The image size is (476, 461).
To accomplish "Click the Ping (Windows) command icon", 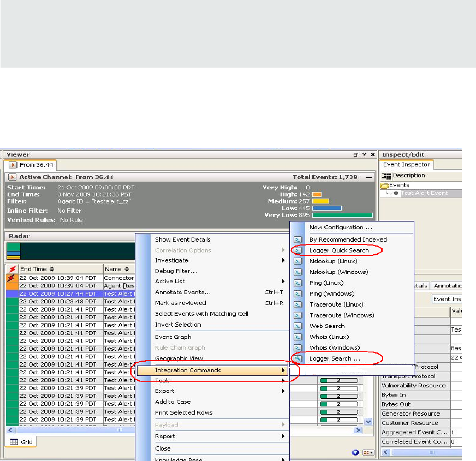I will pos(298,294).
